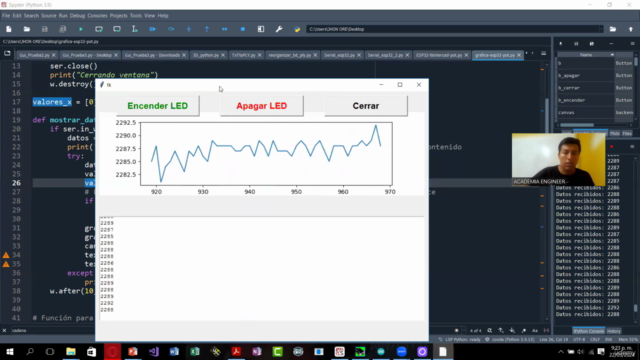Open the Projects menu

118,16
